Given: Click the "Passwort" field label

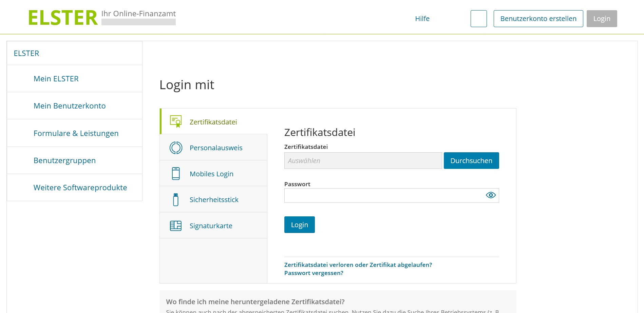Looking at the screenshot, I should coord(297,184).
